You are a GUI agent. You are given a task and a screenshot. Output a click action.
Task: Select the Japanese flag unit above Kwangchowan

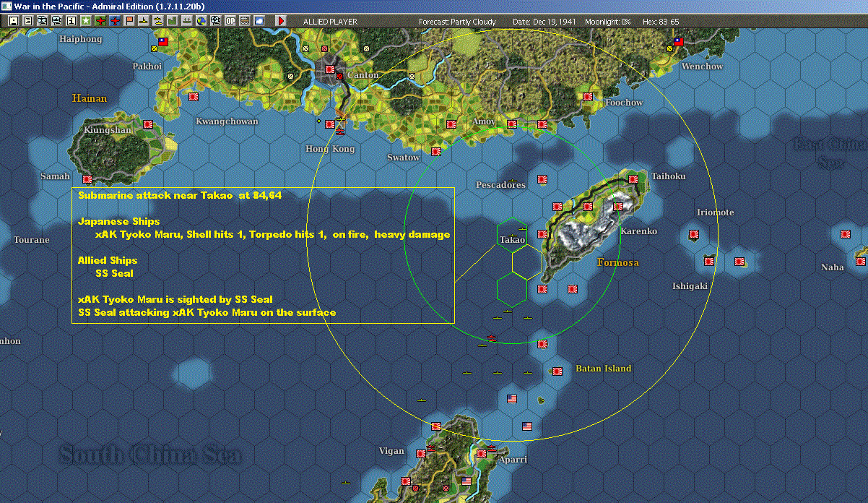pyautogui.click(x=194, y=97)
